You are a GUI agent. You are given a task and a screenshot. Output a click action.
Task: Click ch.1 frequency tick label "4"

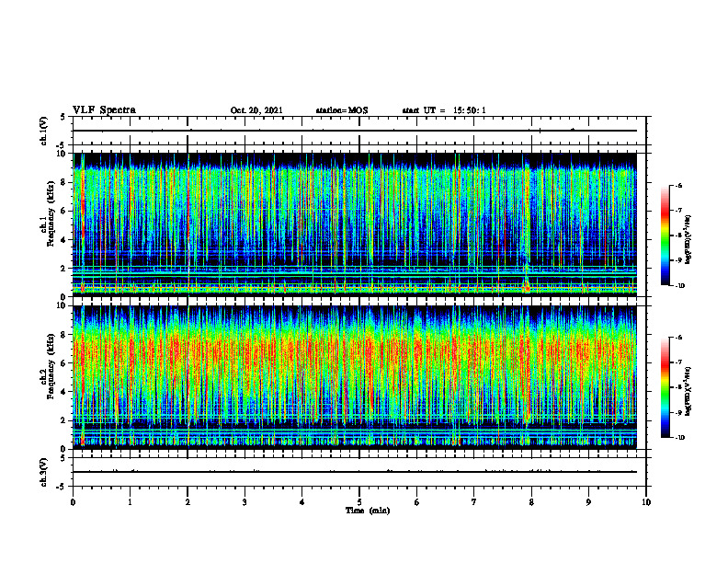[63, 240]
